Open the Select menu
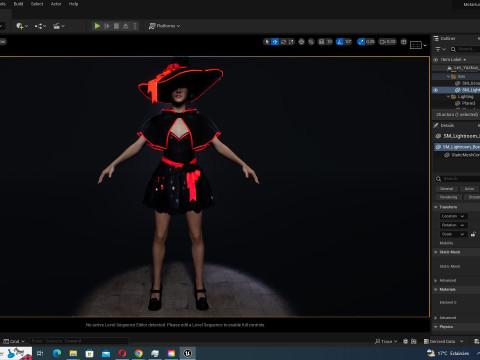Viewport: 480px width, 360px height. (37, 4)
